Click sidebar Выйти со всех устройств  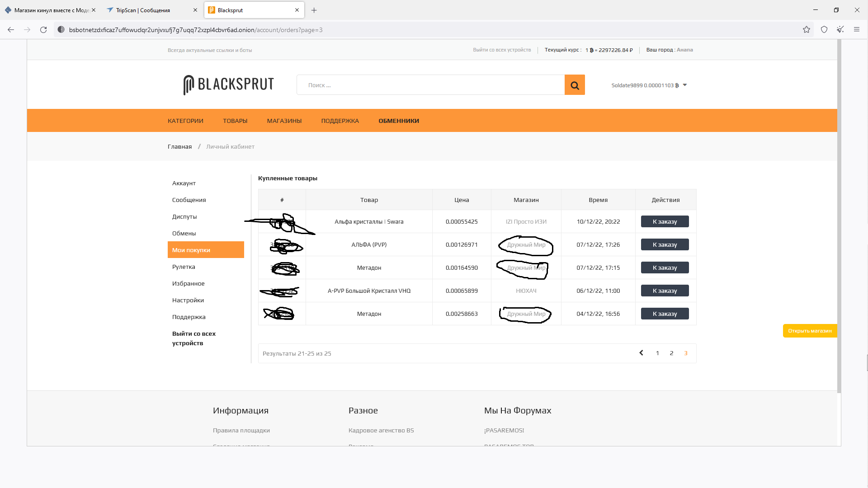194,338
